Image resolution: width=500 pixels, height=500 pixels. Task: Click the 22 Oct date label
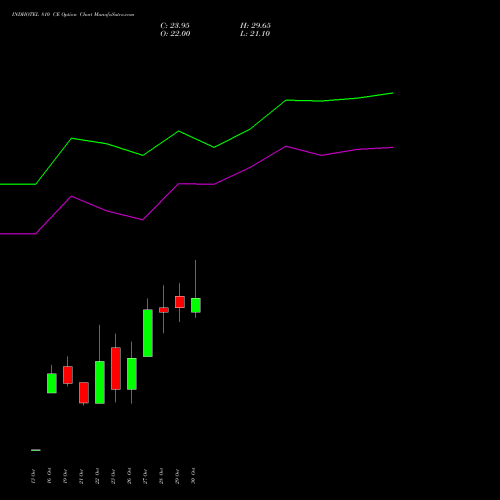pos(97,476)
